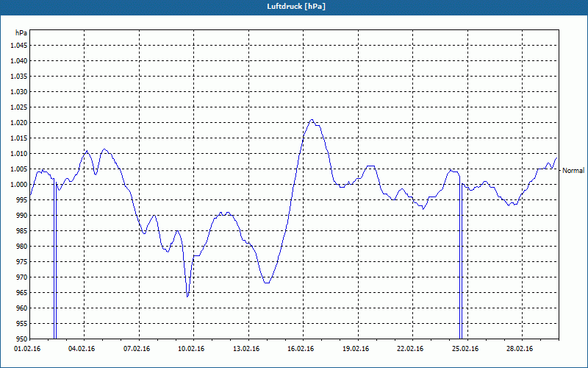
Task: Click the 1.030 y-axis value
Action: pos(18,91)
